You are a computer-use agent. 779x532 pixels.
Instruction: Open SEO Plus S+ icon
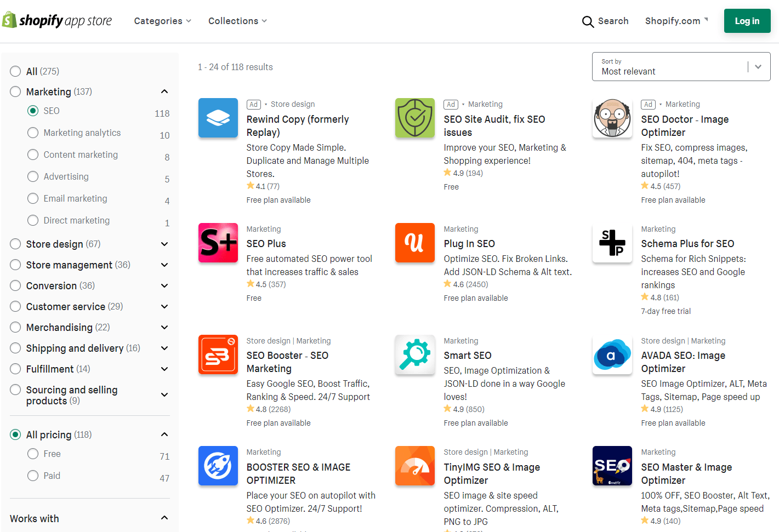point(218,243)
